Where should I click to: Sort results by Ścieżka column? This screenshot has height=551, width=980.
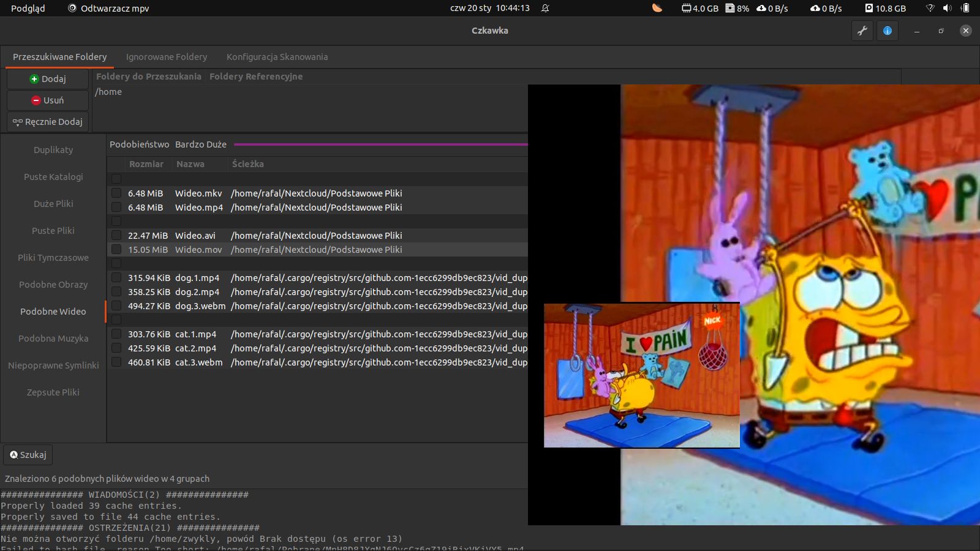point(248,164)
